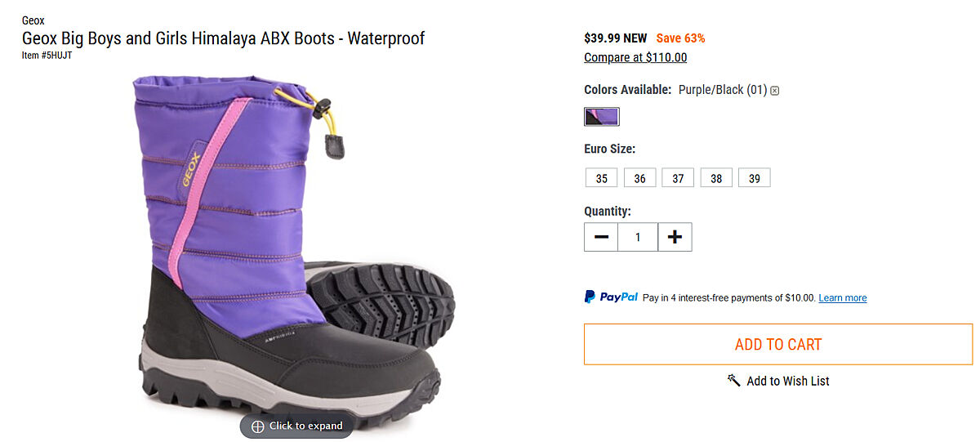The width and height of the screenshot is (980, 442).
Task: Select the Purple/Black color swatch
Action: click(602, 117)
